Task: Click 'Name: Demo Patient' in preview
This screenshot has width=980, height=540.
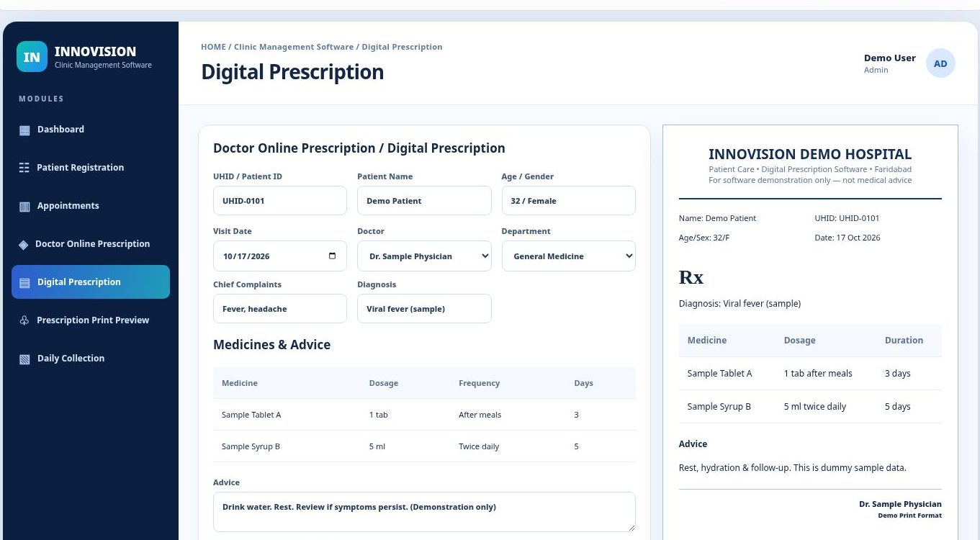Action: click(x=717, y=218)
